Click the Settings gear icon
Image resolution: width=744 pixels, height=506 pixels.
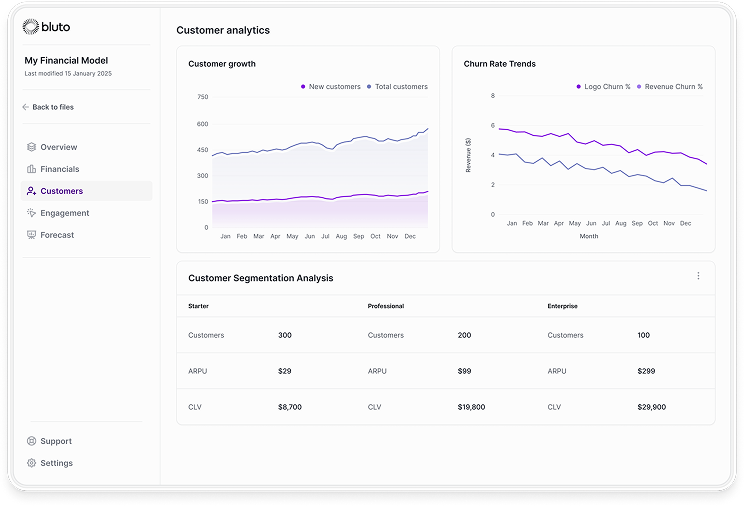pos(32,463)
